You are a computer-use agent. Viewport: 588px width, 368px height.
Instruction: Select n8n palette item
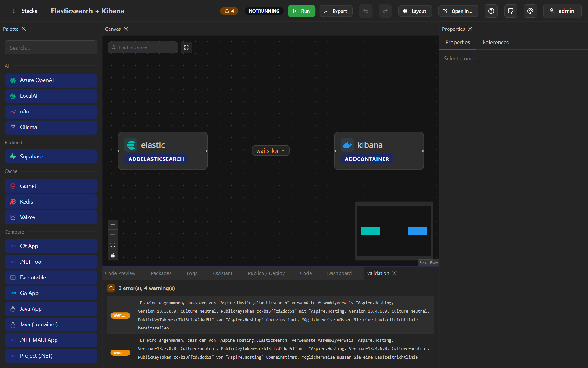[x=51, y=111]
